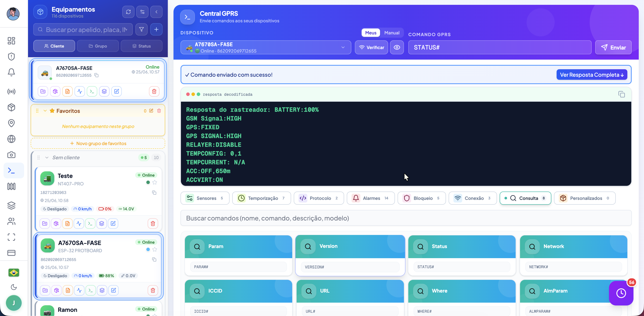Focus the Buscar comandos search field
The height and width of the screenshot is (316, 644).
pos(406,218)
